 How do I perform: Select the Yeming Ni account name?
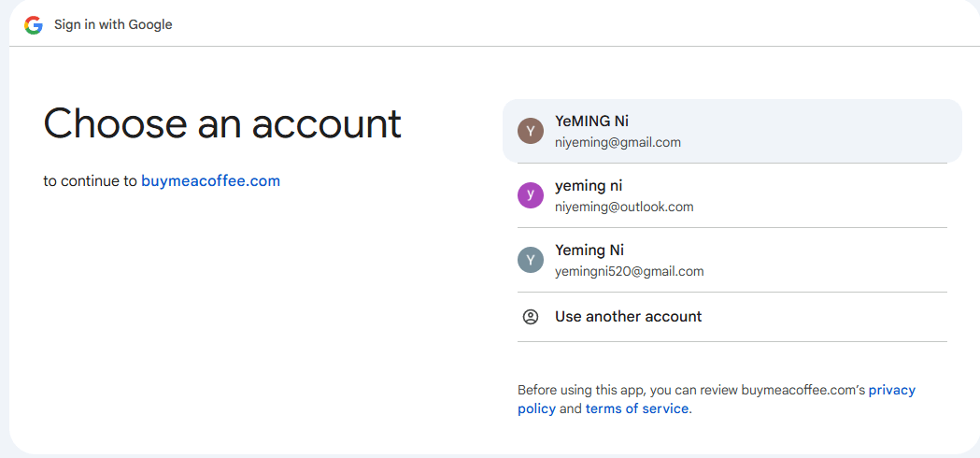coord(589,250)
